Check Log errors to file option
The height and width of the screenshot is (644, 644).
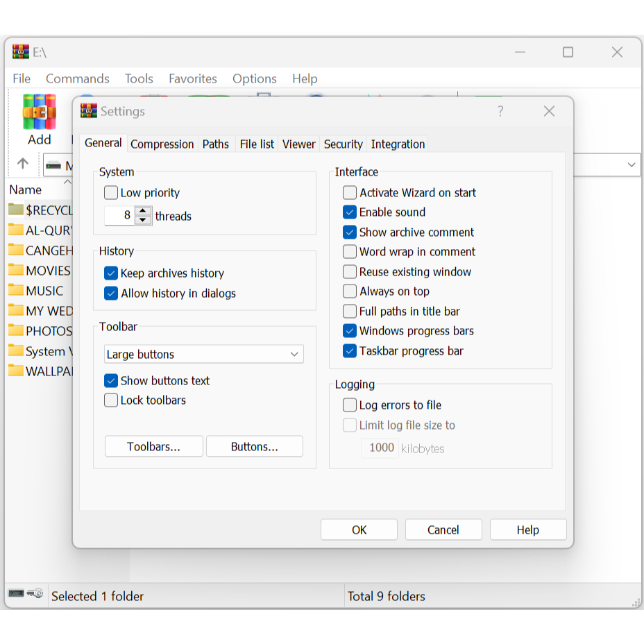[x=350, y=405]
